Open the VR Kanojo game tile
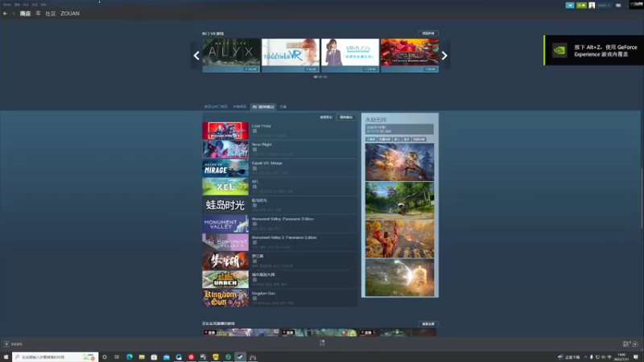The width and height of the screenshot is (644, 362). [x=350, y=56]
